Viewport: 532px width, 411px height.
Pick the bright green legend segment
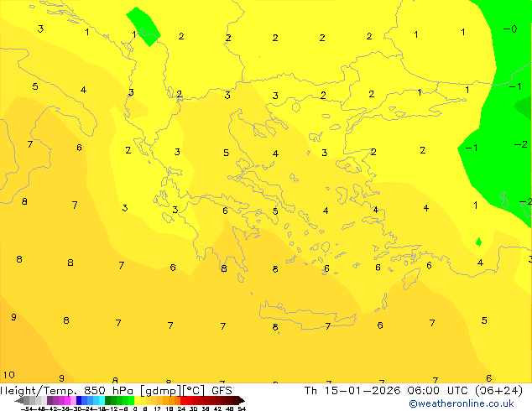[131, 400]
